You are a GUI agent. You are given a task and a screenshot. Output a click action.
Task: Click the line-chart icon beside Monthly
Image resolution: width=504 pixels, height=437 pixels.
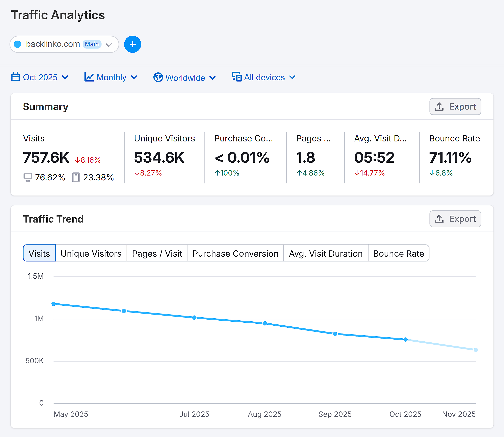point(89,77)
